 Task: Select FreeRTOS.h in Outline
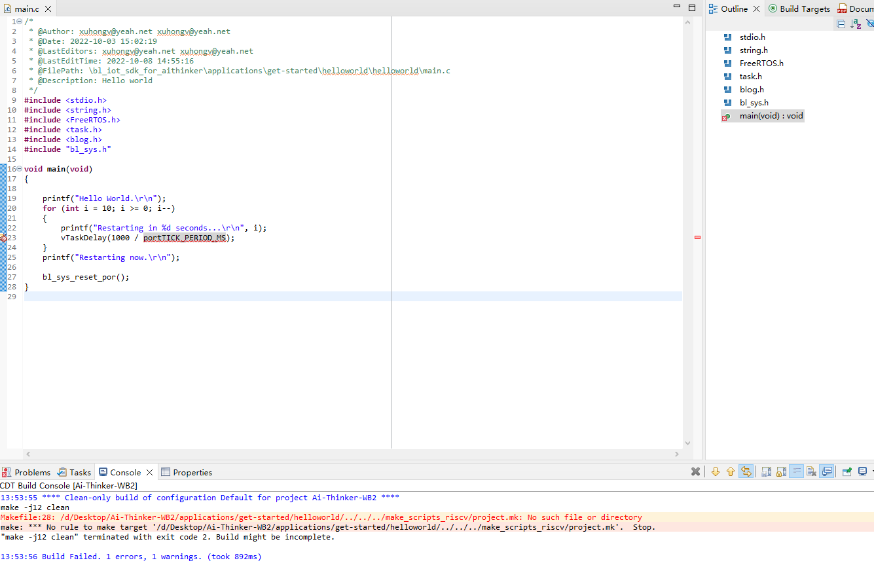[761, 64]
